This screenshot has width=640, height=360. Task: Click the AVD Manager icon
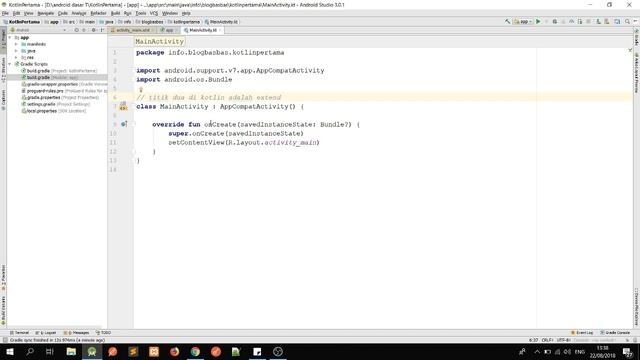point(598,22)
